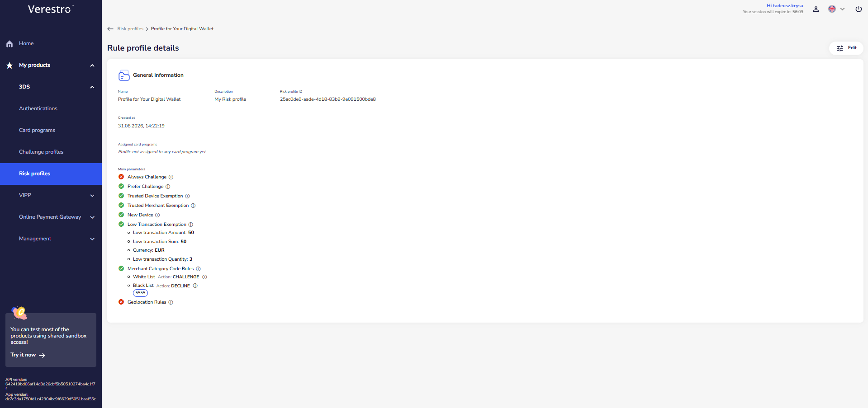Click the UK flag language icon
This screenshot has width=868, height=408.
pyautogui.click(x=832, y=9)
